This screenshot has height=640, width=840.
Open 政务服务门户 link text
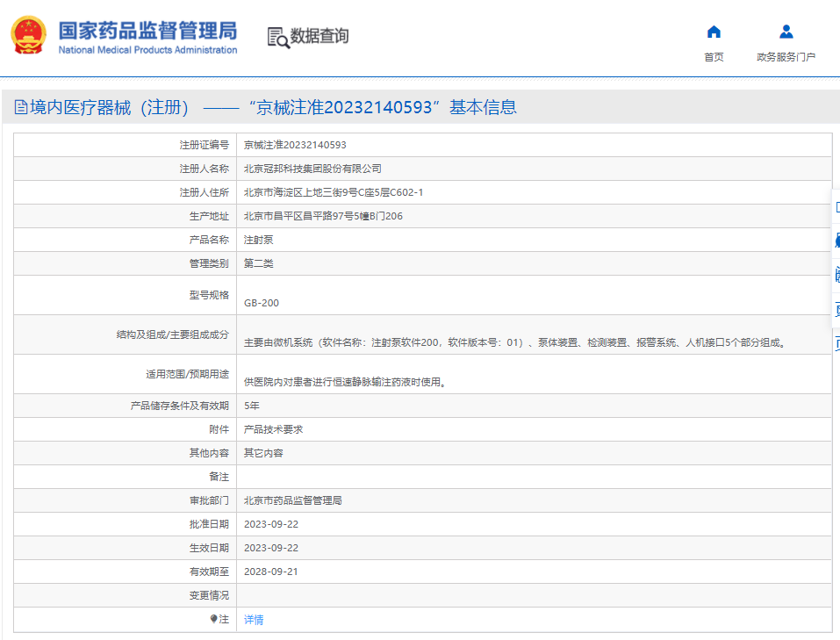click(786, 57)
